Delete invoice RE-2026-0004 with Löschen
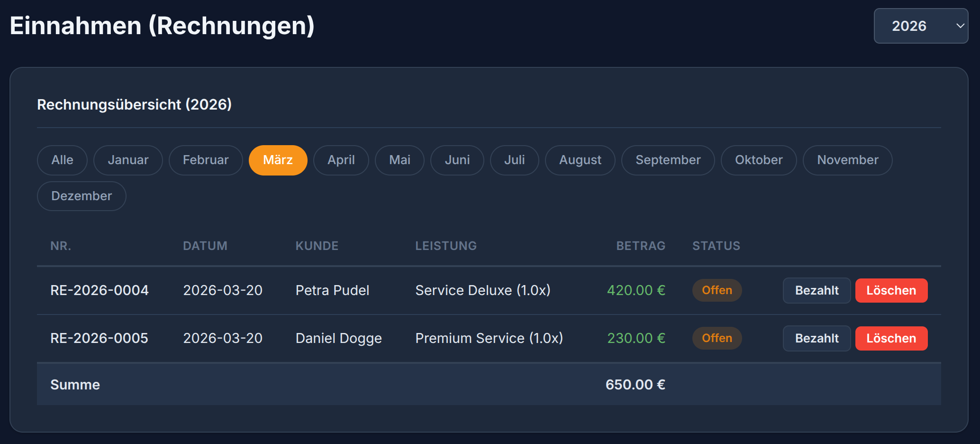Viewport: 980px width, 444px height. [891, 291]
